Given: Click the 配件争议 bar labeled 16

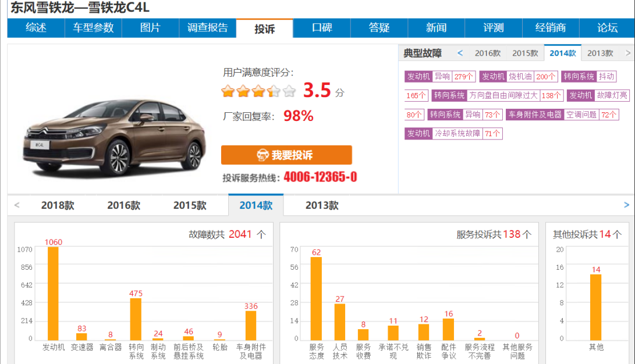Looking at the screenshot, I should pos(448,329).
